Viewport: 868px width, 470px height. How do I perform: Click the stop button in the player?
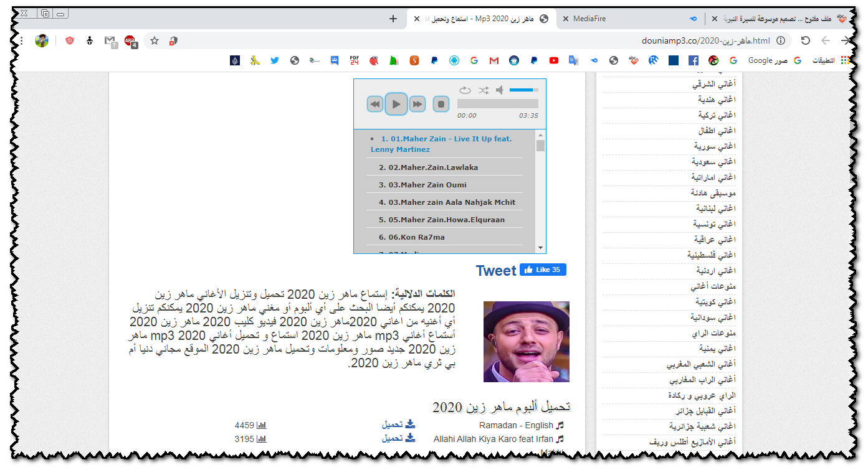(x=441, y=105)
